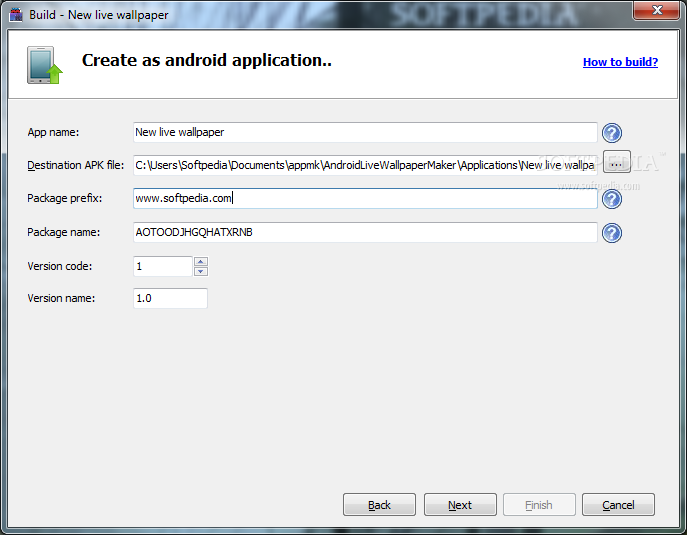Go to previous step with Back button

click(x=379, y=505)
